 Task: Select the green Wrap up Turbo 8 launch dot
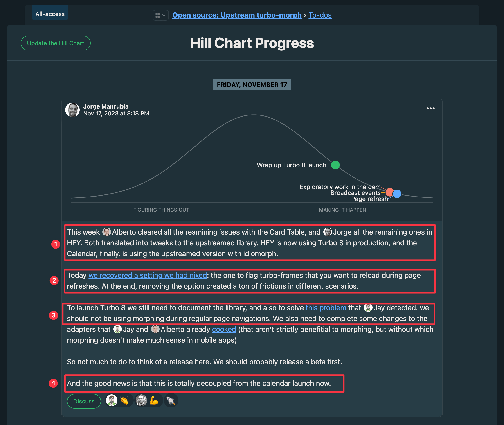coord(335,165)
